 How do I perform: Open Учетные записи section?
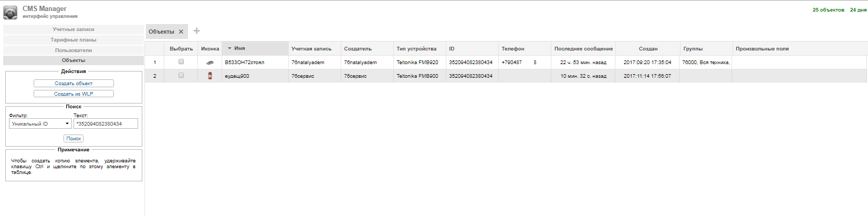(74, 29)
